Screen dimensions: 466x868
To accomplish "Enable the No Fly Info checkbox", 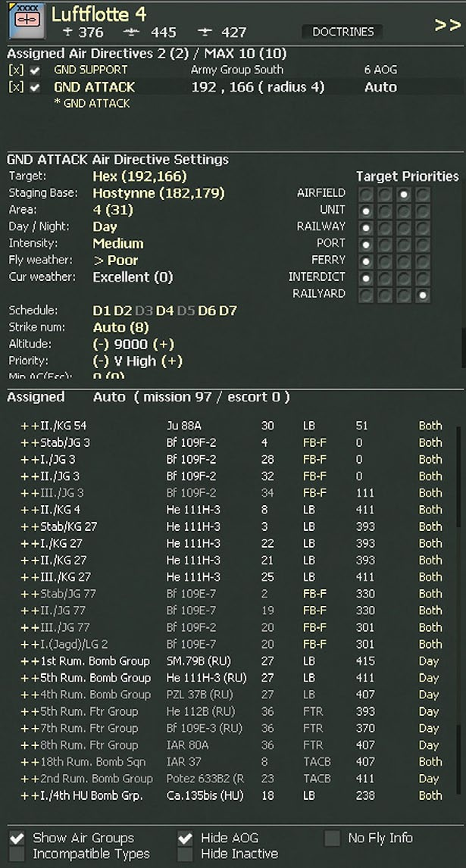I will (332, 838).
